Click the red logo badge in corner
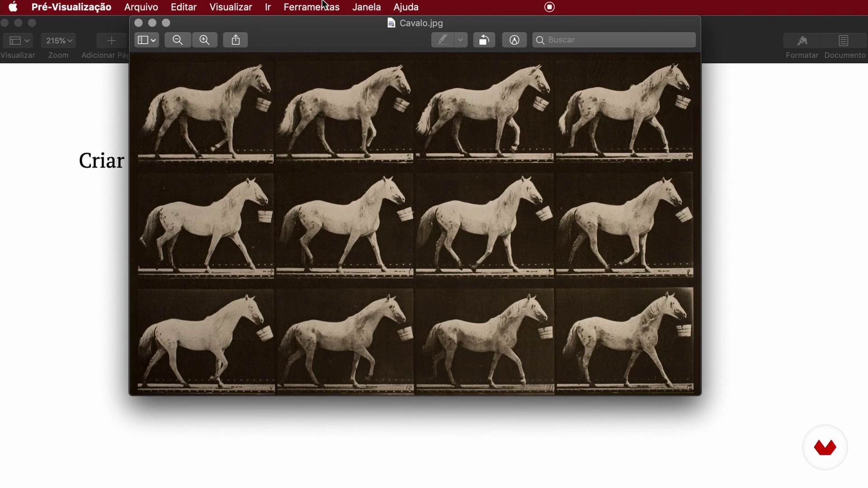Viewport: 868px width, 488px height. click(x=825, y=447)
